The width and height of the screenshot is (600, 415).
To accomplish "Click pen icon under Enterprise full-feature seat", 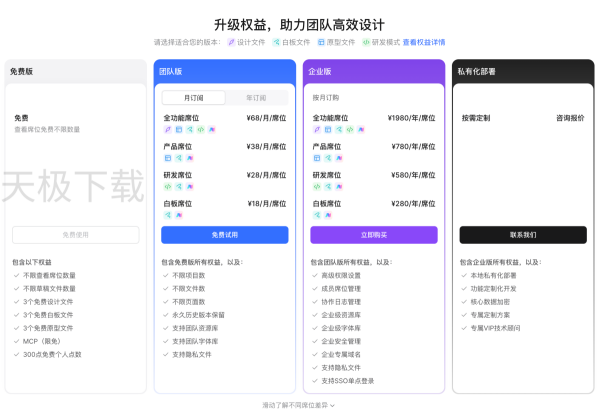I will click(316, 129).
